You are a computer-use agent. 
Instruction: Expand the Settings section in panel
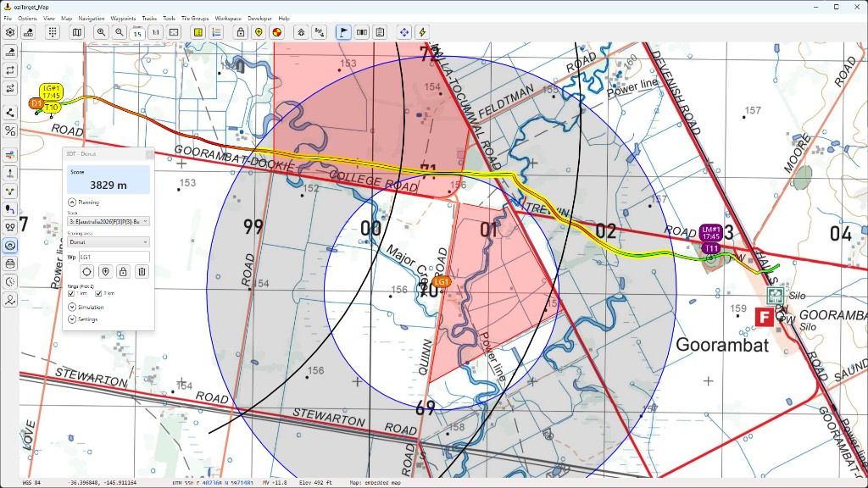(x=72, y=319)
